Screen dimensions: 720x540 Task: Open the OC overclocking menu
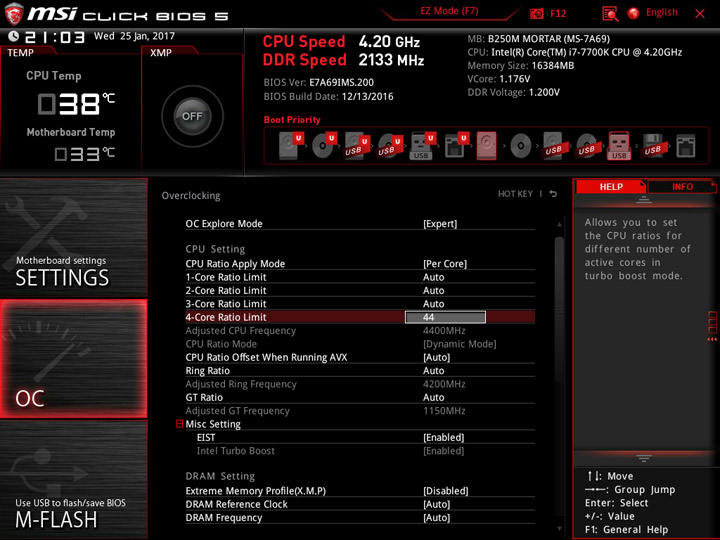coord(73,359)
